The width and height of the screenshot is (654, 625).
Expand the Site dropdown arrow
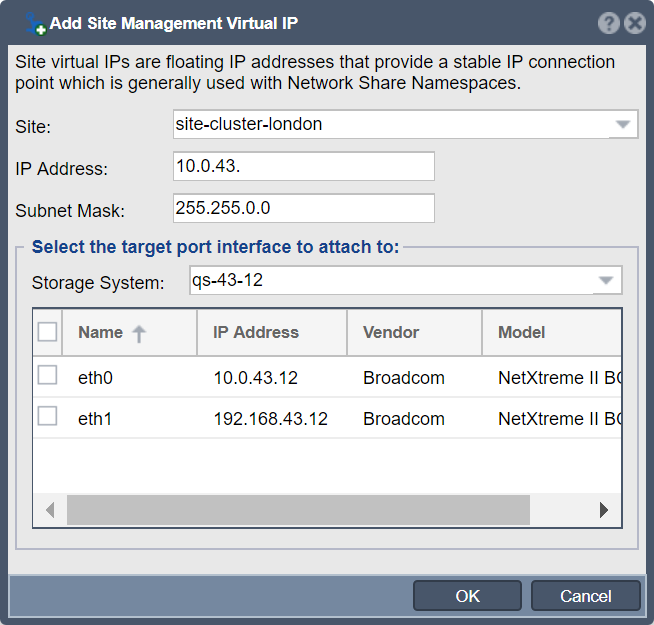(x=623, y=124)
